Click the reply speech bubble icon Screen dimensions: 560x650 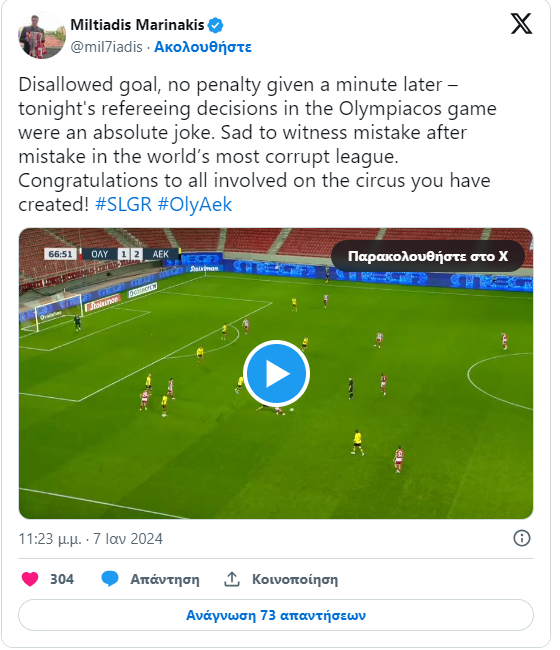[x=110, y=579]
